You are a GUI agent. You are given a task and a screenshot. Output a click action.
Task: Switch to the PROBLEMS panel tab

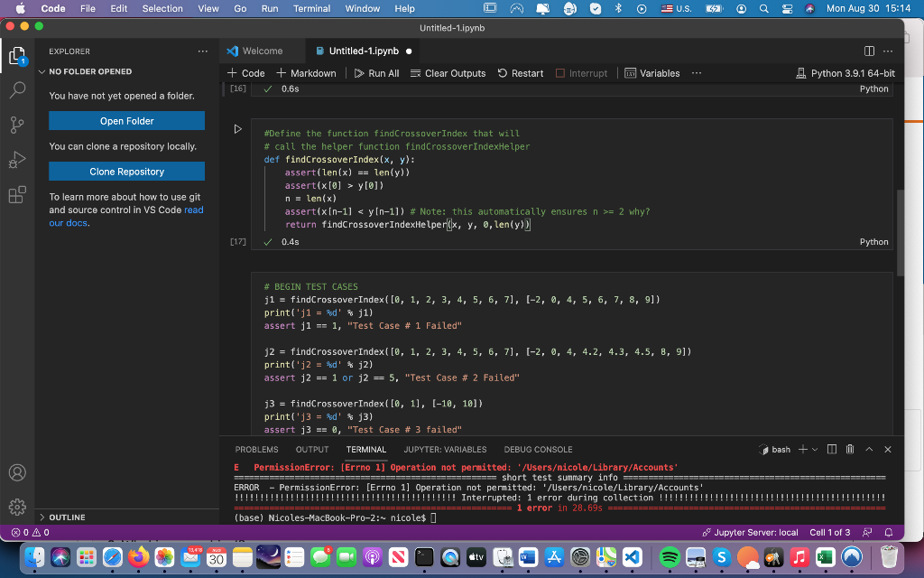pyautogui.click(x=256, y=449)
